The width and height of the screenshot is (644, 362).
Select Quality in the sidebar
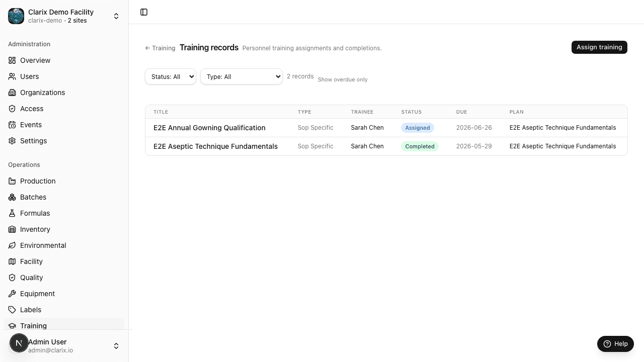click(x=64, y=278)
